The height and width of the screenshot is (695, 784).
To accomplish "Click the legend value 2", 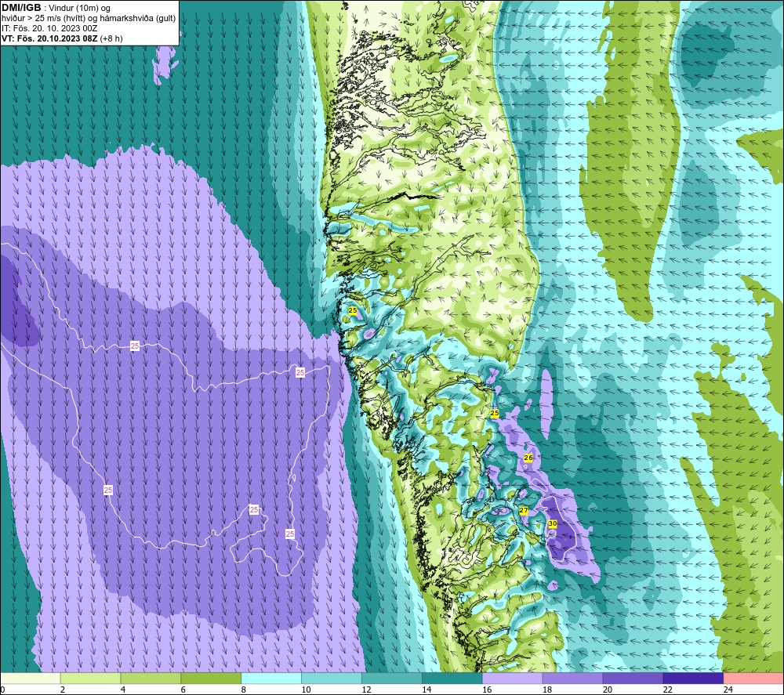I will click(x=63, y=690).
